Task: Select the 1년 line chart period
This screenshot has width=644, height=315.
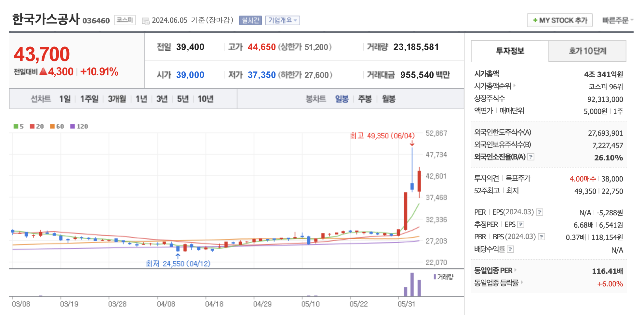Action: click(x=141, y=99)
